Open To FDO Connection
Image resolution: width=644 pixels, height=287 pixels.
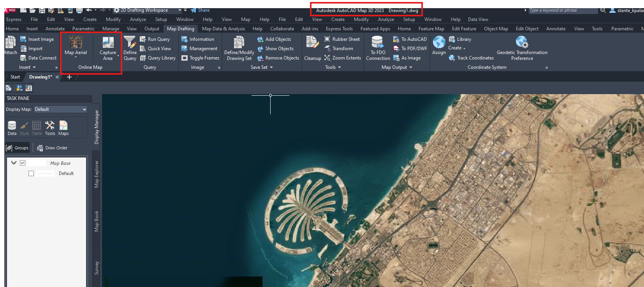(378, 48)
